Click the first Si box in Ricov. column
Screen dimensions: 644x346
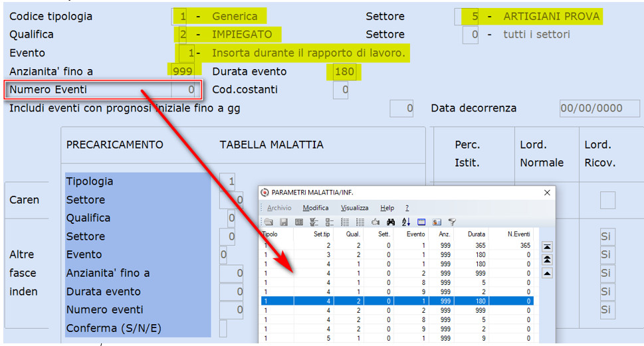point(607,236)
